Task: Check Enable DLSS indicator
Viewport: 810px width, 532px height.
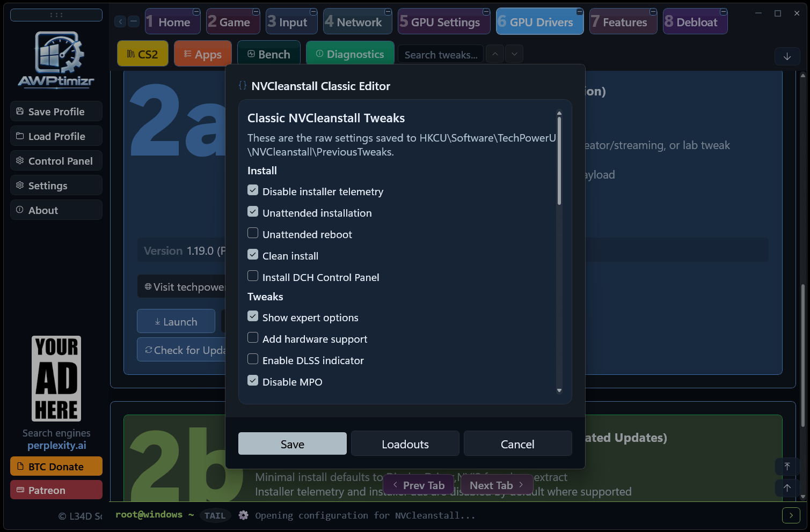Action: point(253,359)
